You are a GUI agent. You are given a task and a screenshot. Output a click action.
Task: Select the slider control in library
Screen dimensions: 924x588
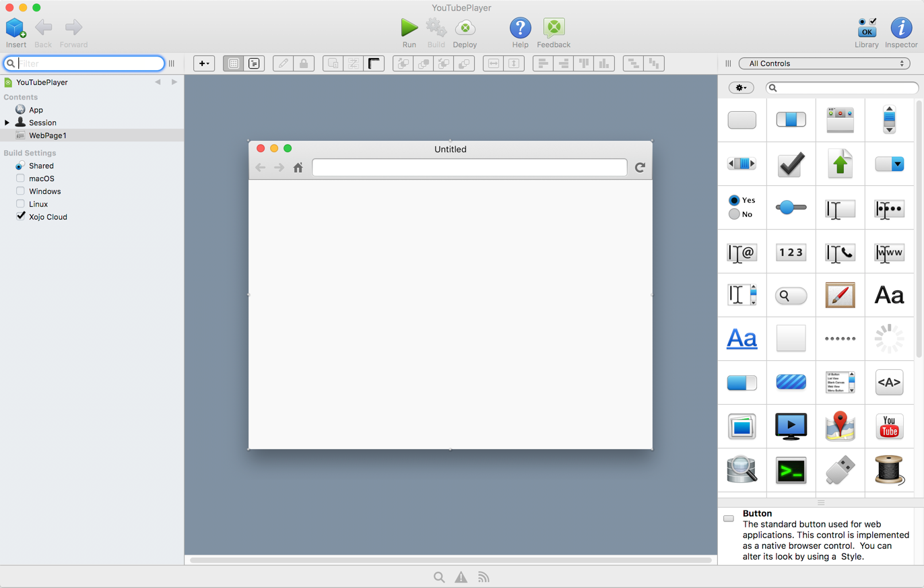[x=791, y=208]
